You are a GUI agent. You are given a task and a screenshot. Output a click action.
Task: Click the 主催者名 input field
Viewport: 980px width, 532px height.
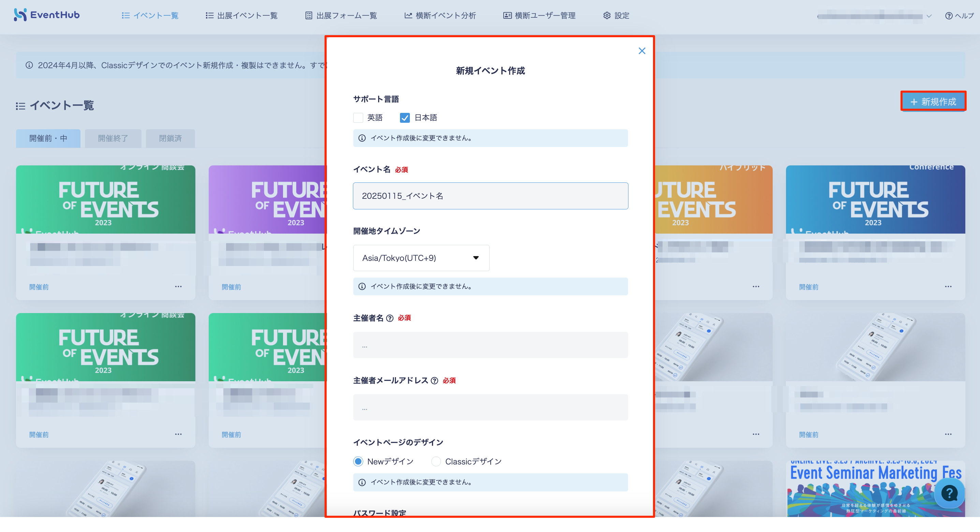[x=490, y=345]
